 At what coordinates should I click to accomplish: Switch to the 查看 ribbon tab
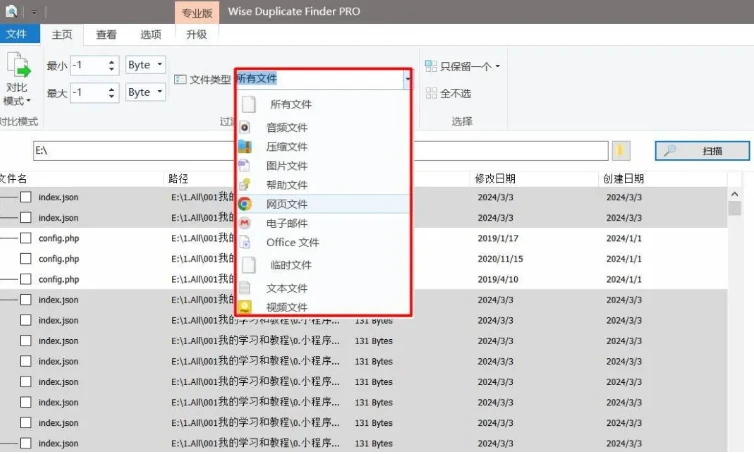(x=106, y=34)
